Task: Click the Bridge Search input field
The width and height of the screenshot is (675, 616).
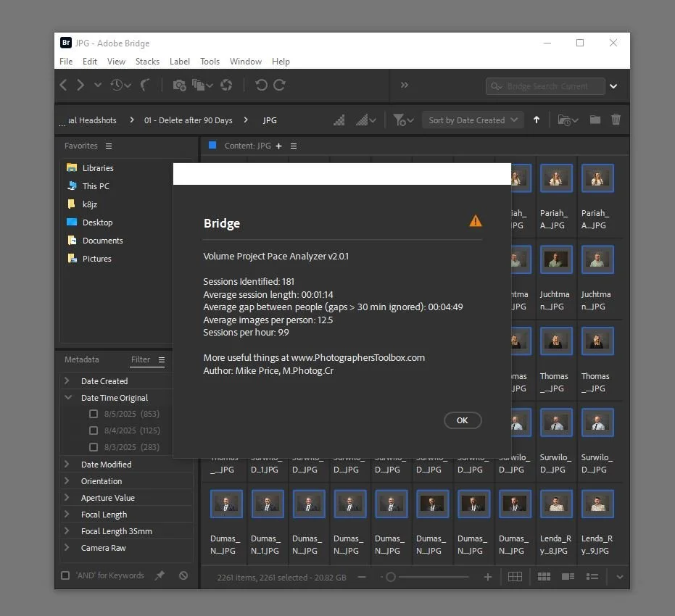Action: pyautogui.click(x=545, y=86)
